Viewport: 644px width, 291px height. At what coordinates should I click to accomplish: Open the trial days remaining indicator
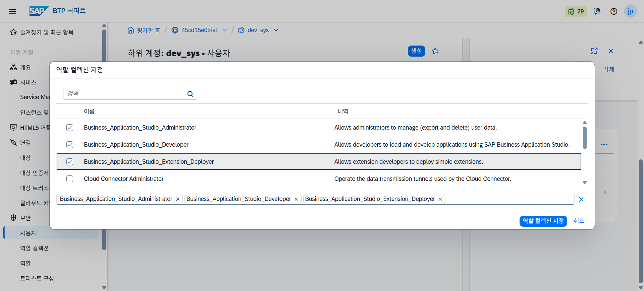click(576, 11)
